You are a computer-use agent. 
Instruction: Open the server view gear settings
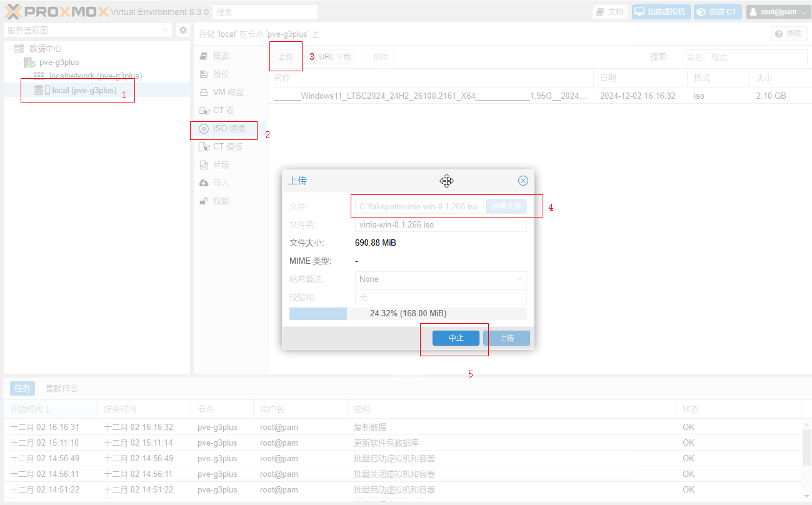pyautogui.click(x=183, y=30)
